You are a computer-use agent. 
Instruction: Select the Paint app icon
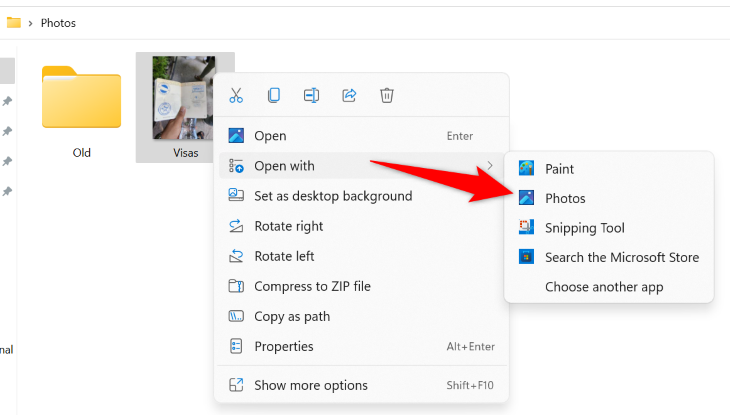[x=527, y=169]
